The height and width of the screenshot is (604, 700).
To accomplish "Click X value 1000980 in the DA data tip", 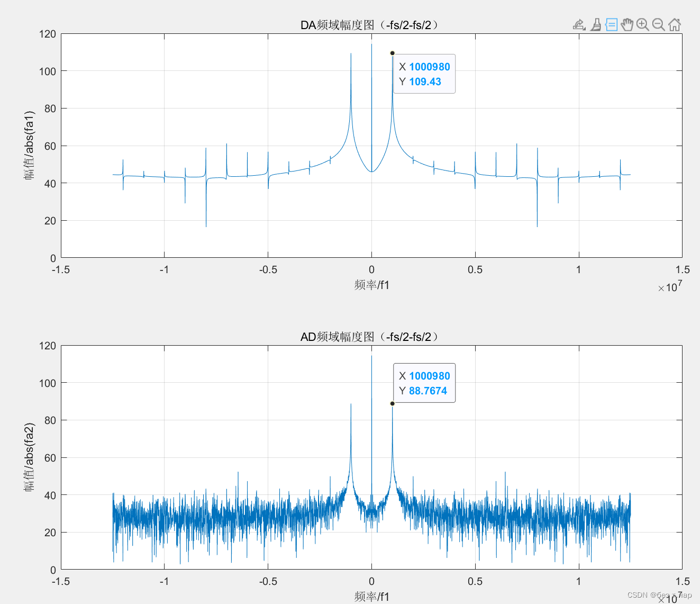I will [430, 67].
